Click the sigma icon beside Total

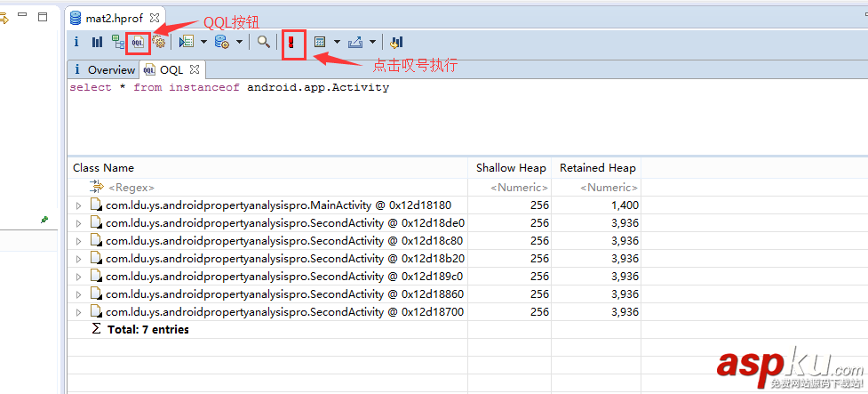pos(96,329)
